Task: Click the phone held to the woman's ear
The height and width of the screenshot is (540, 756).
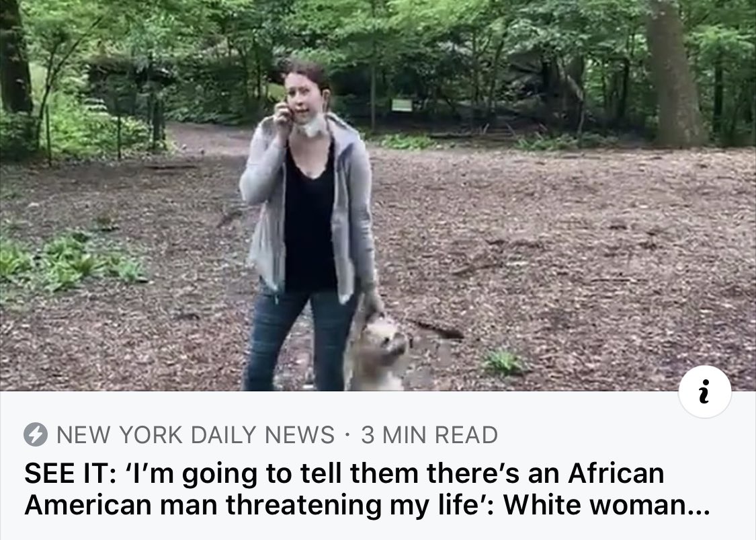Action: (289, 110)
